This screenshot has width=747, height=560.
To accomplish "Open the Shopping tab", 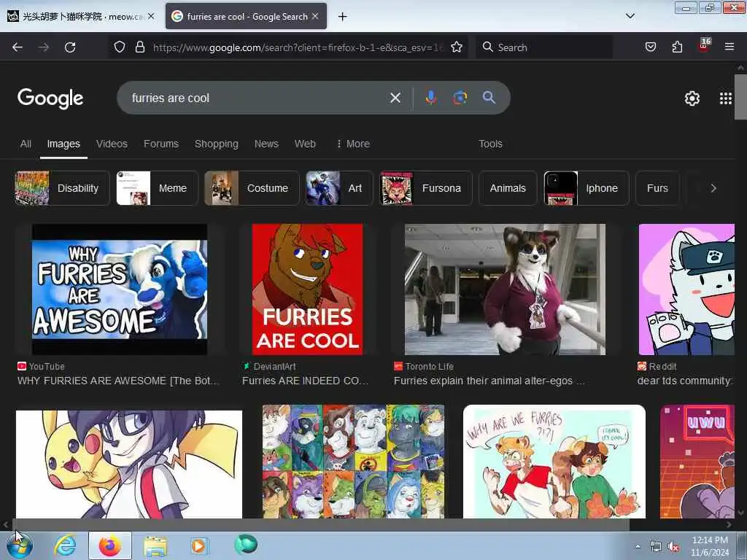I will pos(216,144).
